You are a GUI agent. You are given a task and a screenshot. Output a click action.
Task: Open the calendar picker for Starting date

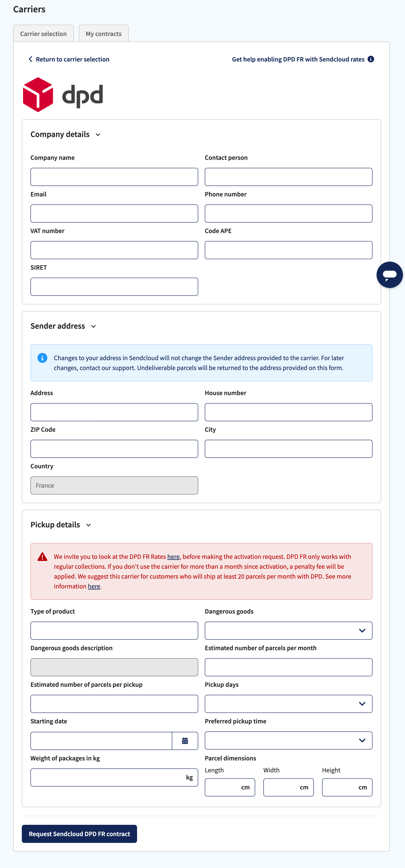pyautogui.click(x=185, y=741)
